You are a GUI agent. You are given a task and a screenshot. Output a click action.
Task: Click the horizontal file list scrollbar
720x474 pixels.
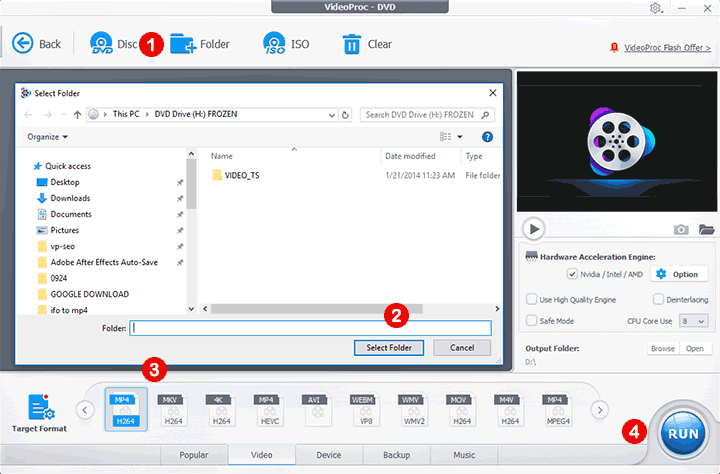(316, 309)
